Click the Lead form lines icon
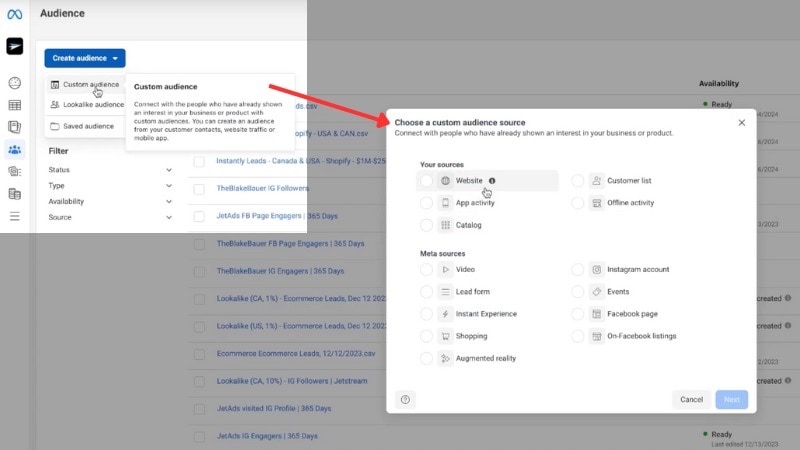The image size is (800, 450). (445, 292)
